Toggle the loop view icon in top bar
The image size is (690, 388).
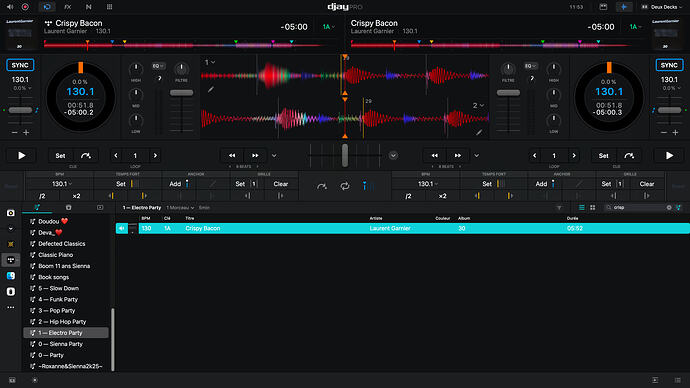click(47, 7)
